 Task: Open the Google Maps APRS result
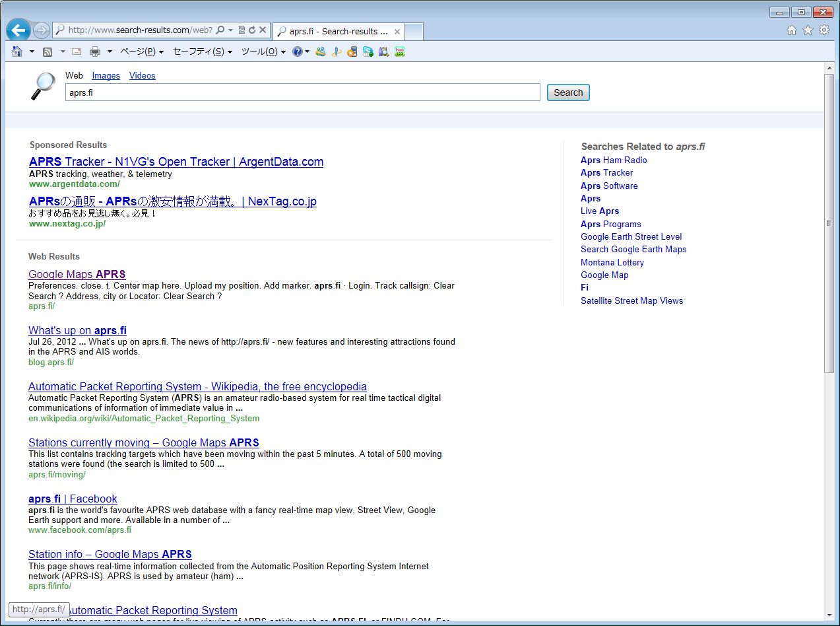point(77,274)
